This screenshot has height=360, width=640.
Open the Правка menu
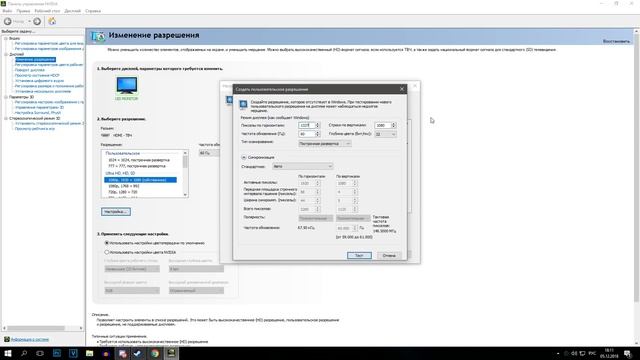click(23, 11)
